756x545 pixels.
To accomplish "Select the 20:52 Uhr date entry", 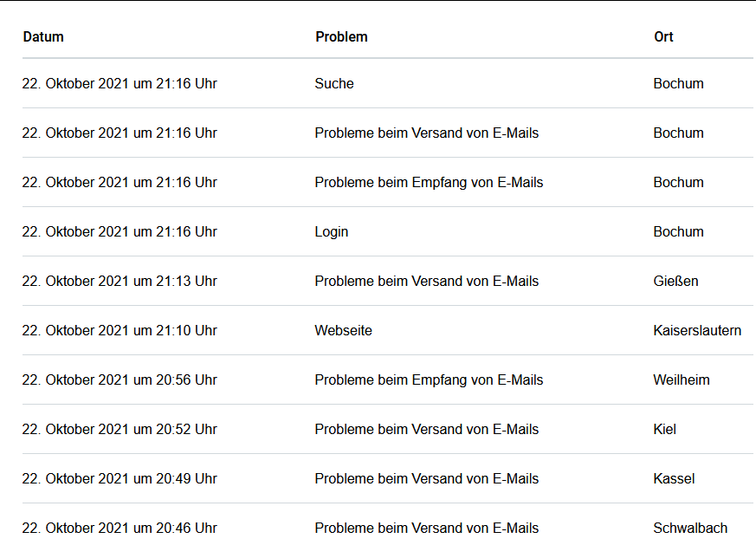I will (120, 430).
